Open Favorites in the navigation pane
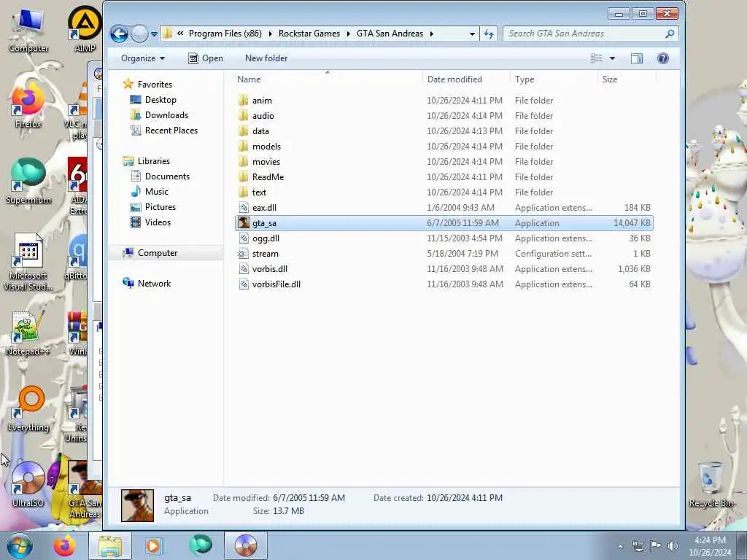747x560 pixels. (155, 85)
